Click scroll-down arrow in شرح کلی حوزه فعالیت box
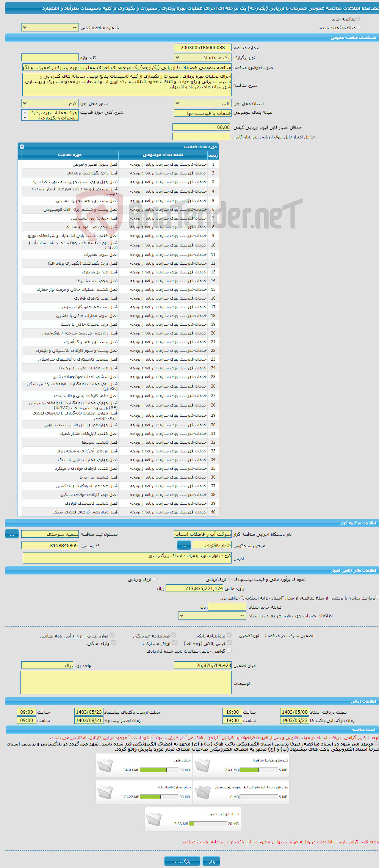The width and height of the screenshot is (379, 868). [25, 118]
